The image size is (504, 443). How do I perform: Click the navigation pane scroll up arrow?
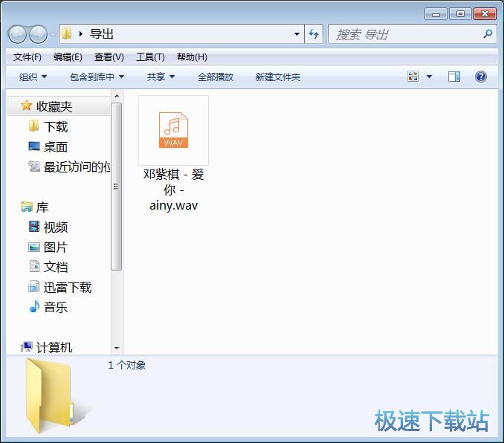117,96
